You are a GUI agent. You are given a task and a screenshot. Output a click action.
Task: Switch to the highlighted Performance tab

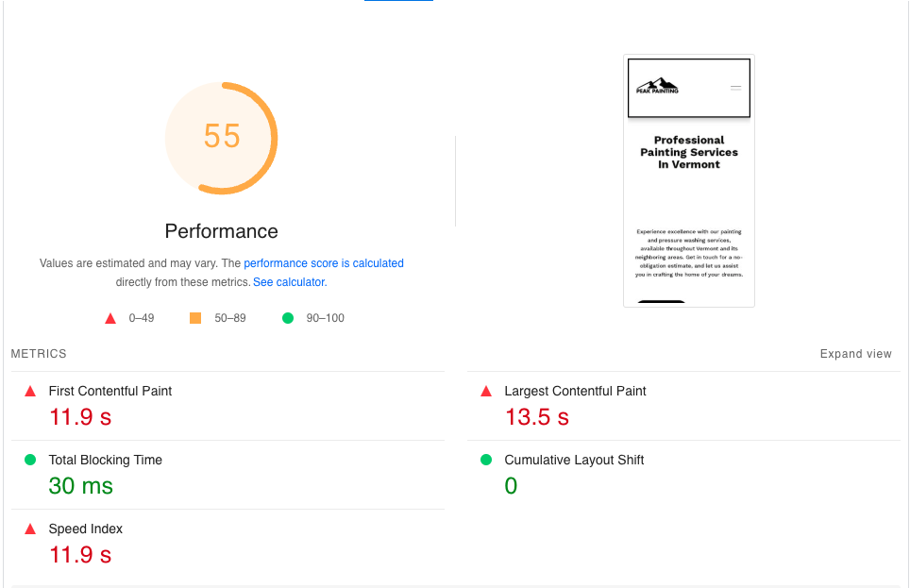(397, 4)
